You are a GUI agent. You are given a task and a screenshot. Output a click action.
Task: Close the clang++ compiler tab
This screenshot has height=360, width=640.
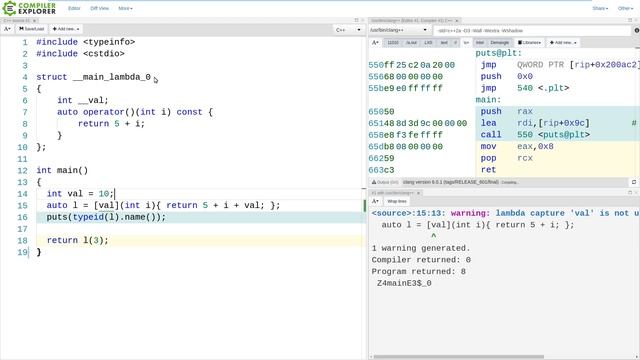(457, 20)
